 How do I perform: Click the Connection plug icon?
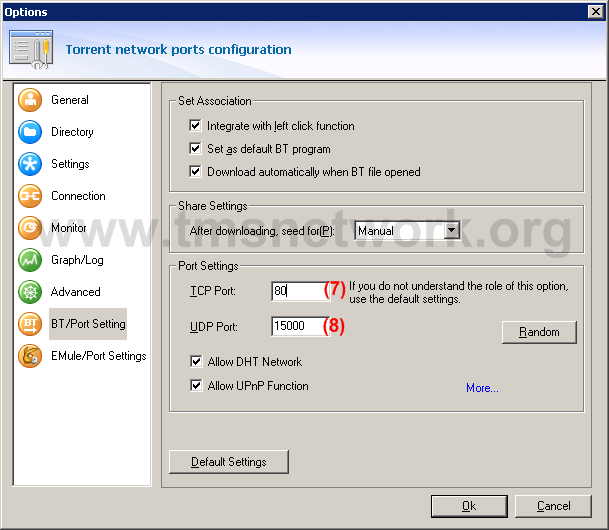30,196
